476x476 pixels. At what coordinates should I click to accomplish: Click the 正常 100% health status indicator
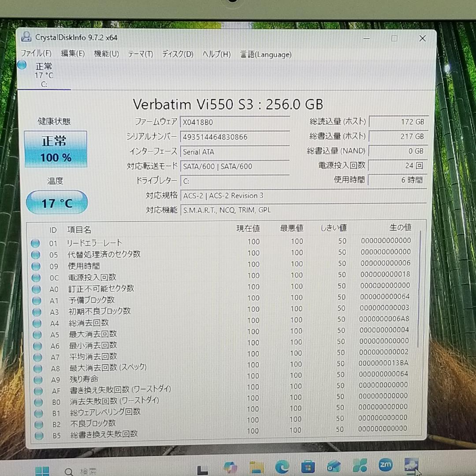[56, 149]
